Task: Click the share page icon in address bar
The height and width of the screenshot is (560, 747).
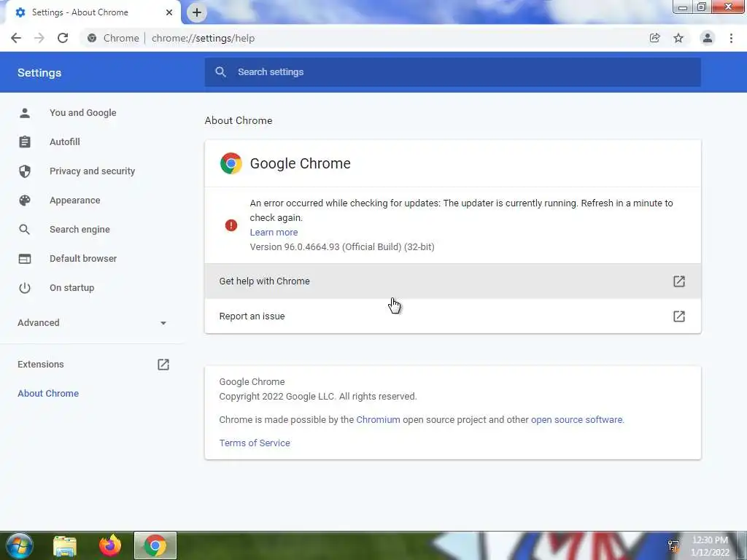Action: click(654, 38)
